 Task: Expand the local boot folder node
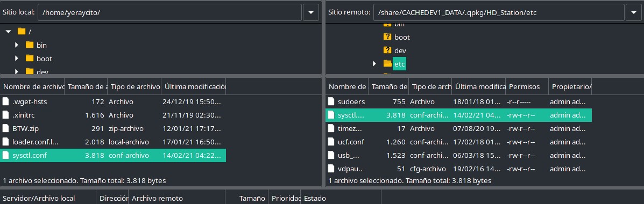click(x=17, y=59)
